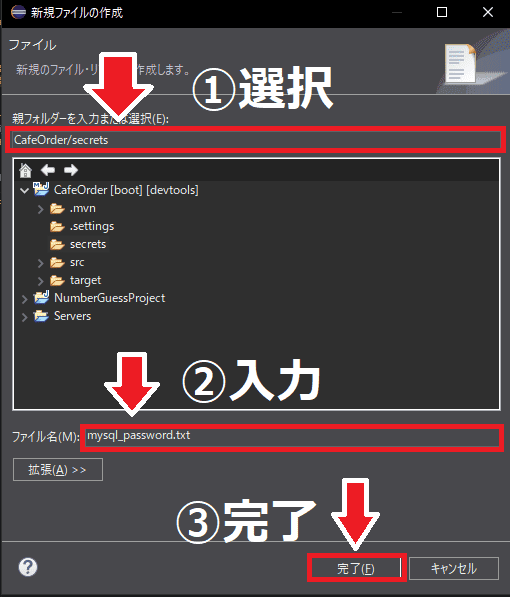This screenshot has height=597, width=510.
Task: Select the CafeOrder project icon
Action: coord(41,189)
